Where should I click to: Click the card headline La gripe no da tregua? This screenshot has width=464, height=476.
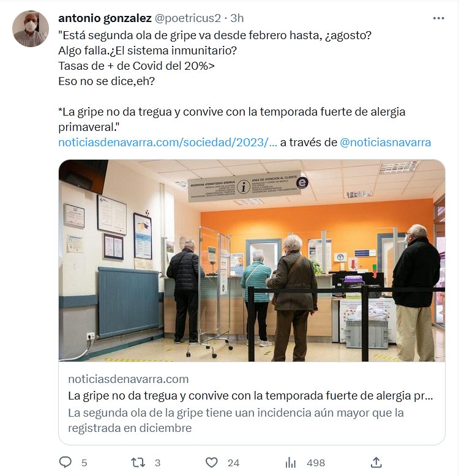point(250,396)
